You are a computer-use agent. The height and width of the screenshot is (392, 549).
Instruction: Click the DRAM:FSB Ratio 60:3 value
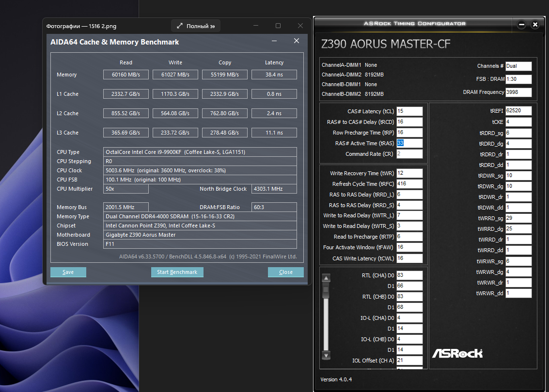click(274, 207)
